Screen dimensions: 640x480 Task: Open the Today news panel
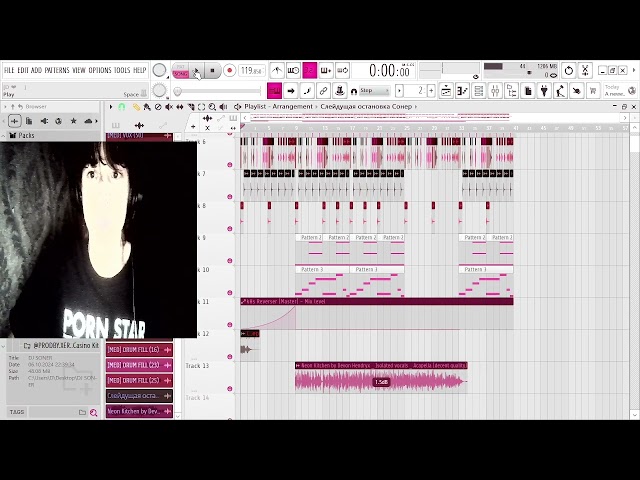tap(620, 91)
